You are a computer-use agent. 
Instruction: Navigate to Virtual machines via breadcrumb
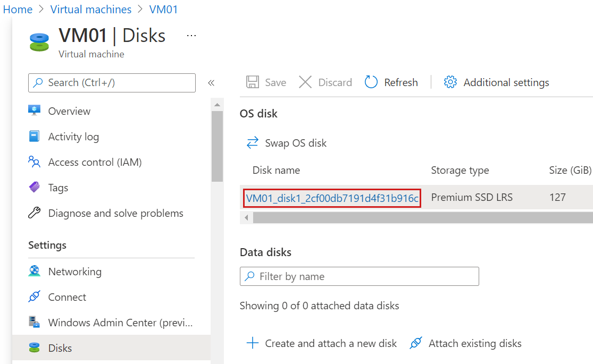tap(90, 9)
